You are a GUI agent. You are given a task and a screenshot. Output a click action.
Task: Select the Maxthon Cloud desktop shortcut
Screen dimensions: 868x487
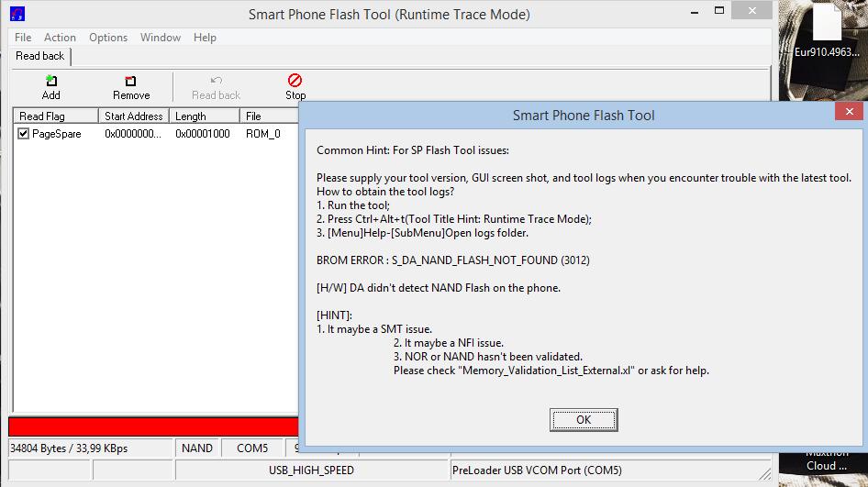click(827, 462)
